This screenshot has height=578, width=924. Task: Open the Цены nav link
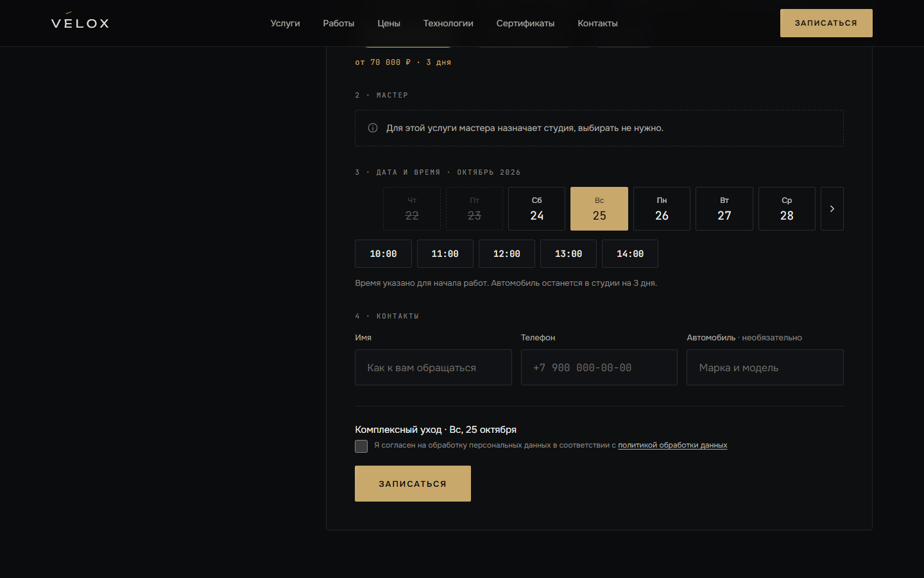click(x=389, y=23)
